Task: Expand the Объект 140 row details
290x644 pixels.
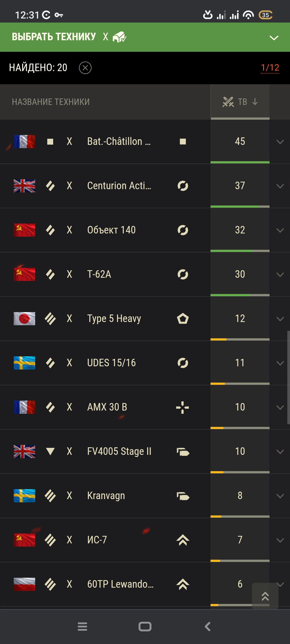Action: click(280, 230)
